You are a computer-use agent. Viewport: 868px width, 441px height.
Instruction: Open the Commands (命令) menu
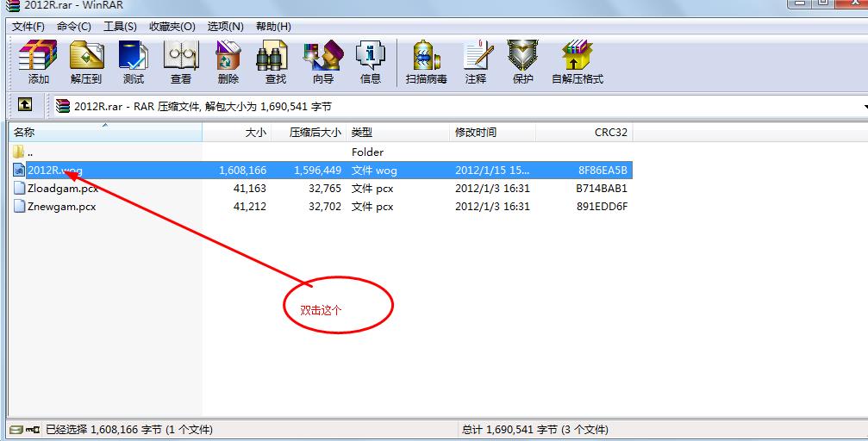(x=74, y=27)
